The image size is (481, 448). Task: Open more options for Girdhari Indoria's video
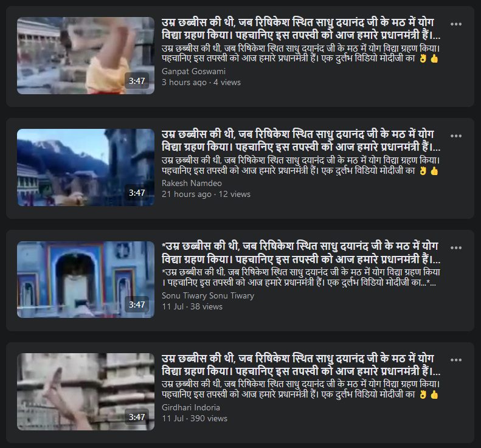pyautogui.click(x=456, y=360)
